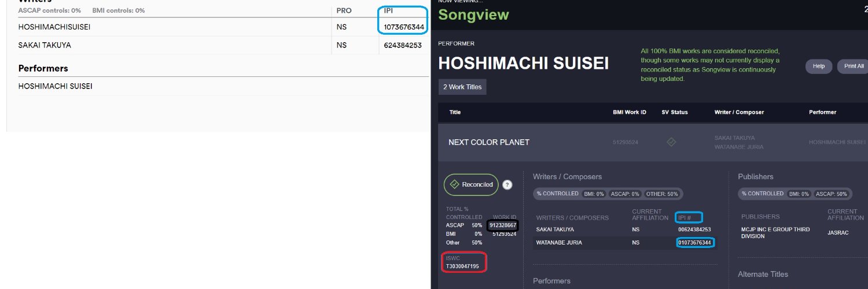Open the Help button in Songview
This screenshot has height=289, width=868.
click(819, 66)
